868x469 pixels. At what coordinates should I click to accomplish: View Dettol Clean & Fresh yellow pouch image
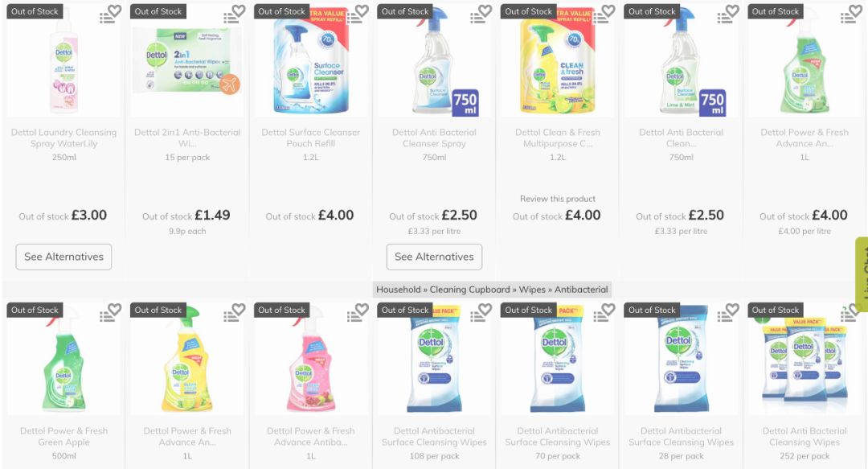pyautogui.click(x=558, y=60)
